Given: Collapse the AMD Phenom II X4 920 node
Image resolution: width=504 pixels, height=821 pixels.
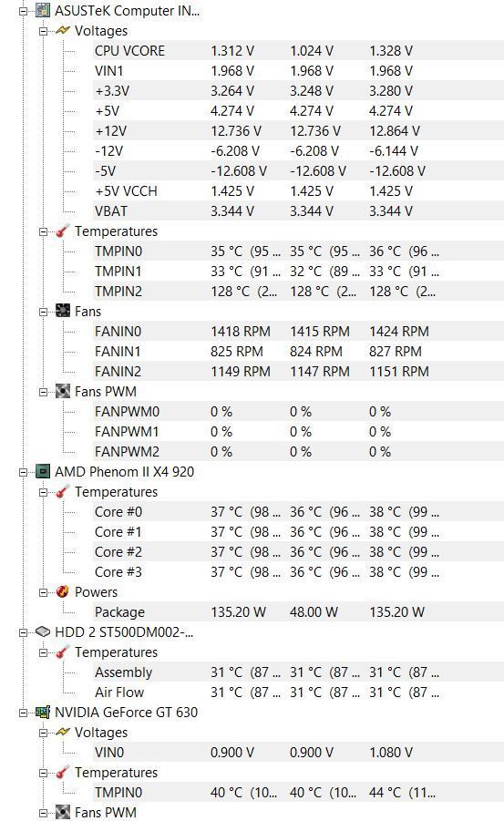Looking at the screenshot, I should coord(23,472).
